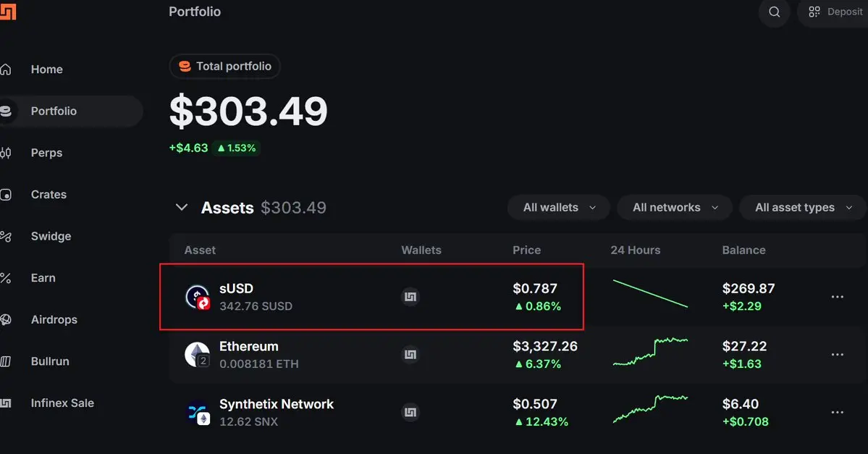Viewport: 868px width, 454px height.
Task: Open Bullrun from the sidebar
Action: point(50,361)
